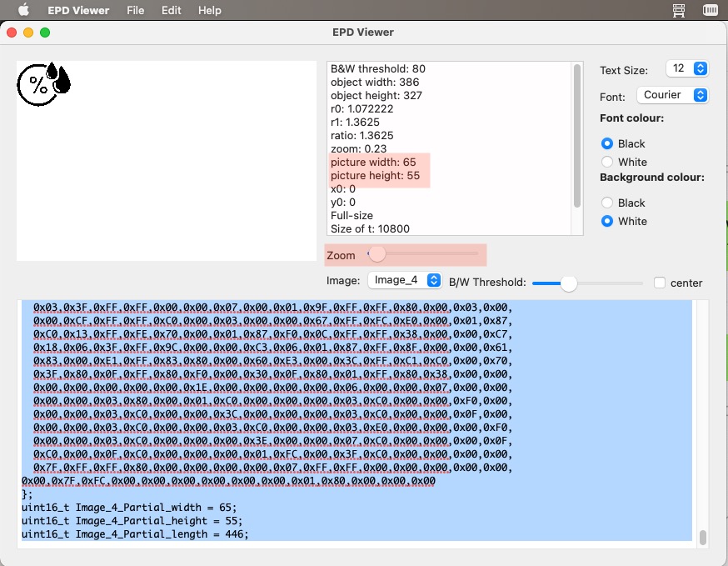
Task: Open the Font dropdown showing Courier
Action: (672, 95)
